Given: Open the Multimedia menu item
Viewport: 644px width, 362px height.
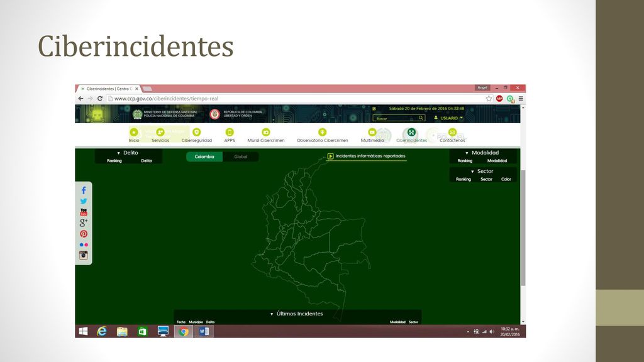Looking at the screenshot, I should pos(372,135).
